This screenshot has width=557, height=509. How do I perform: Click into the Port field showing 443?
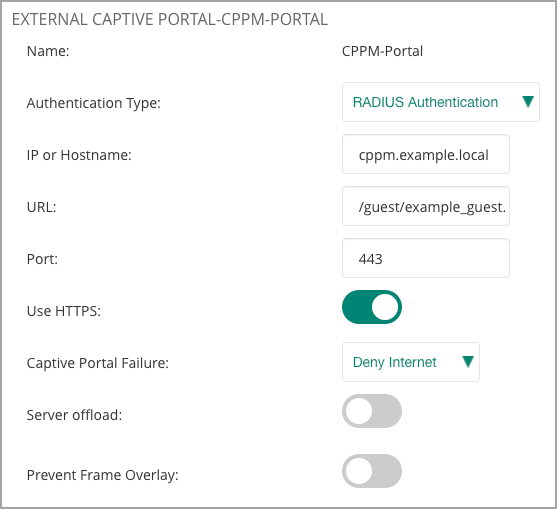point(426,258)
